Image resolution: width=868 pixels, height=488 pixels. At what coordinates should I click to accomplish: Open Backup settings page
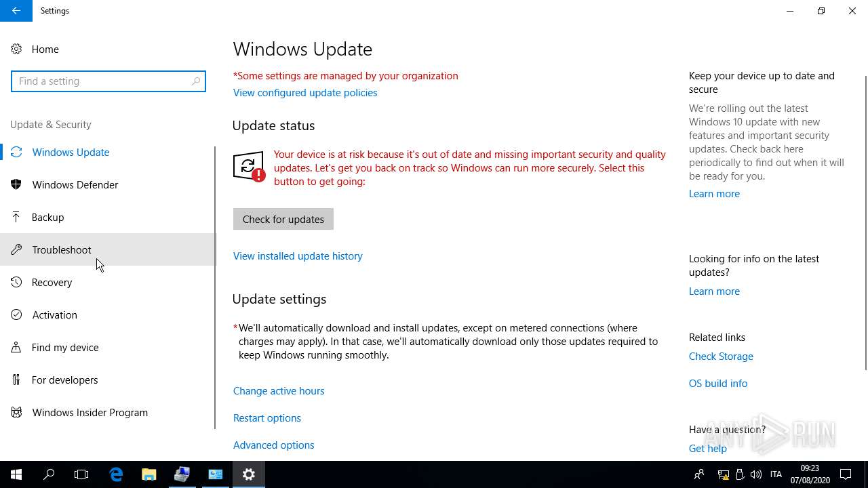click(x=108, y=217)
